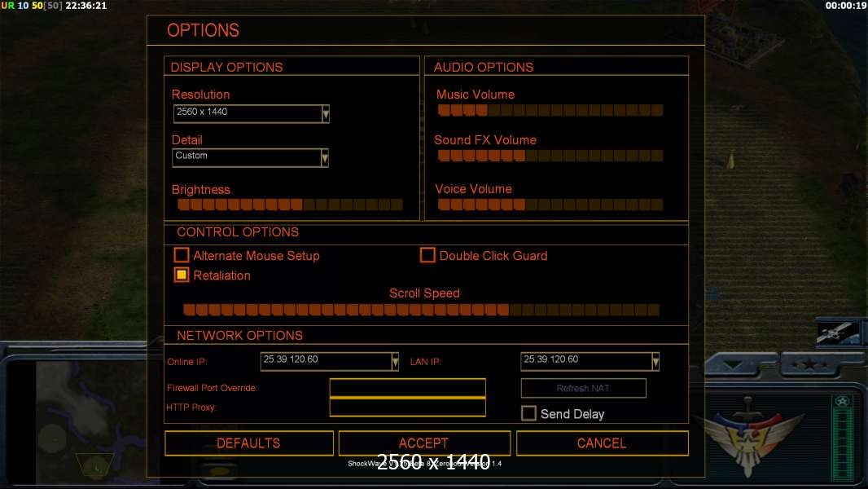
Task: Click the minimap in the game HUD
Action: (x=90, y=421)
